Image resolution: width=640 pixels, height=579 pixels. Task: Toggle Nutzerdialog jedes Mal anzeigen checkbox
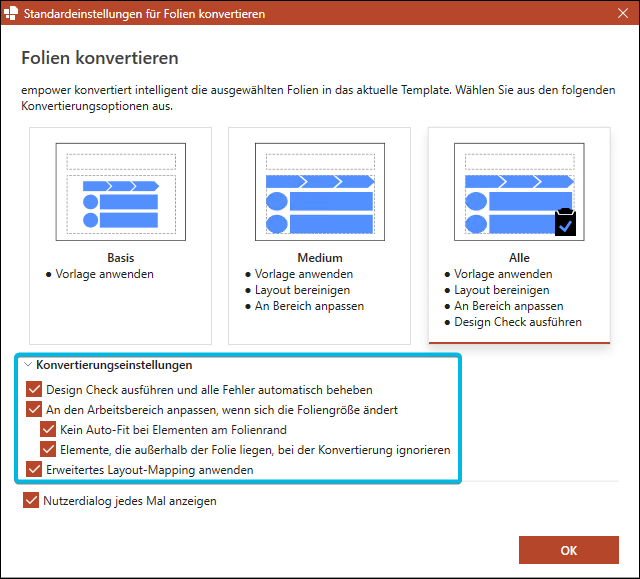point(31,500)
